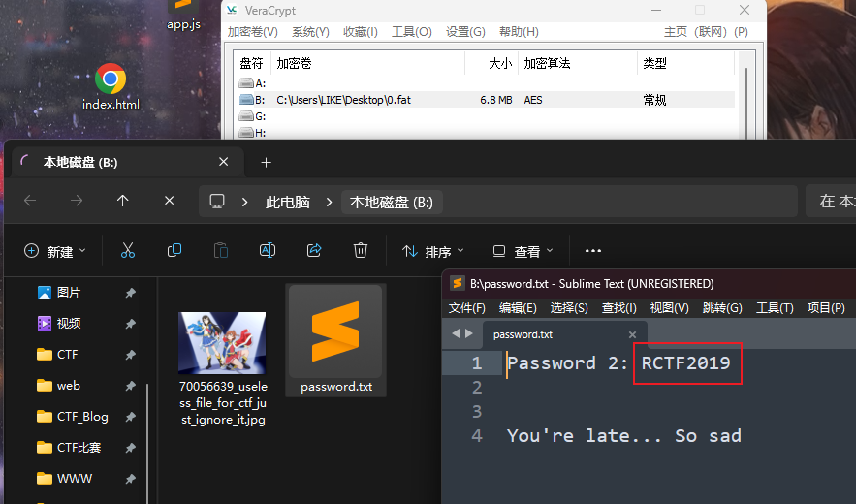This screenshot has width=856, height=504.
Task: Open VeraCrypt 系统(Y) menu
Action: point(310,32)
